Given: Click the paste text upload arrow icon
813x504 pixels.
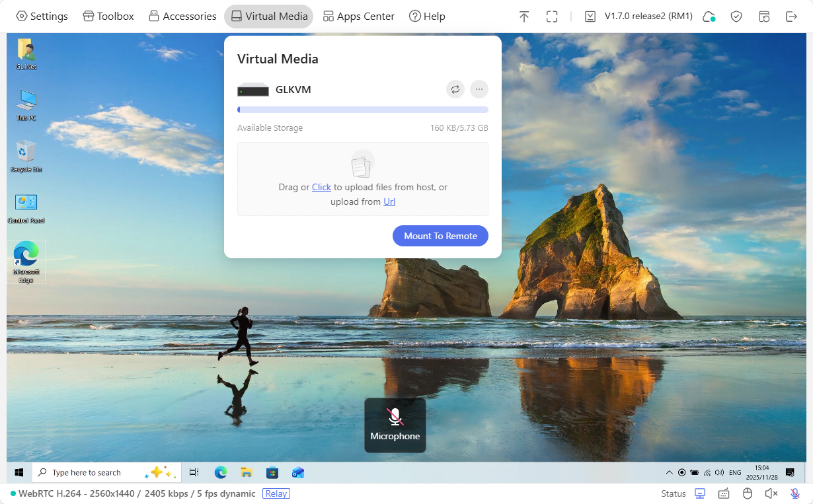Looking at the screenshot, I should pyautogui.click(x=523, y=16).
